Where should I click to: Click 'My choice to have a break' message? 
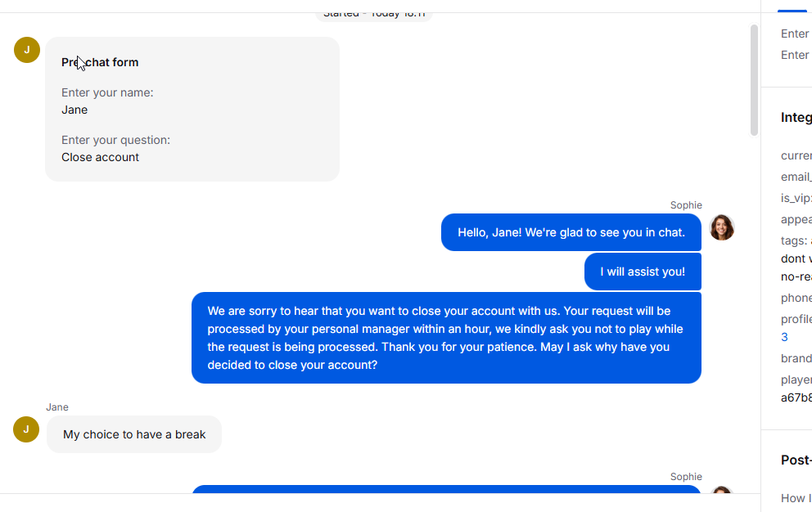[x=134, y=434]
